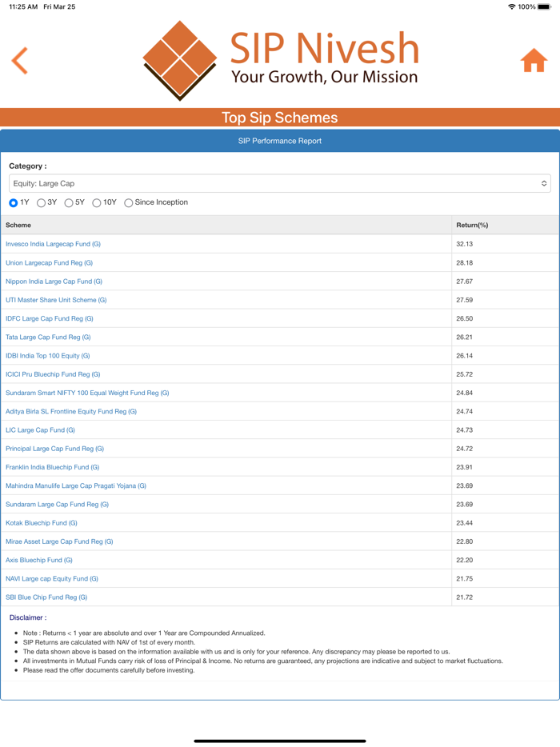The image size is (560, 747).
Task: Click the 25.72 return value
Action: (465, 374)
